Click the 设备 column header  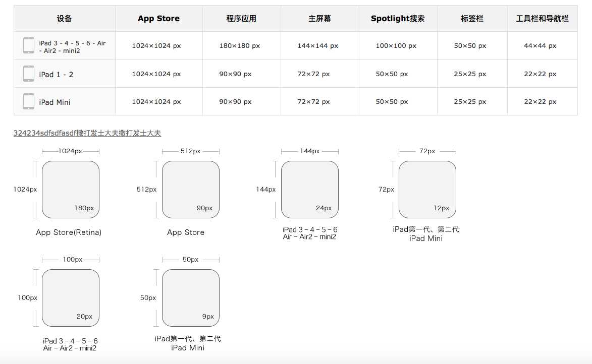pos(64,19)
